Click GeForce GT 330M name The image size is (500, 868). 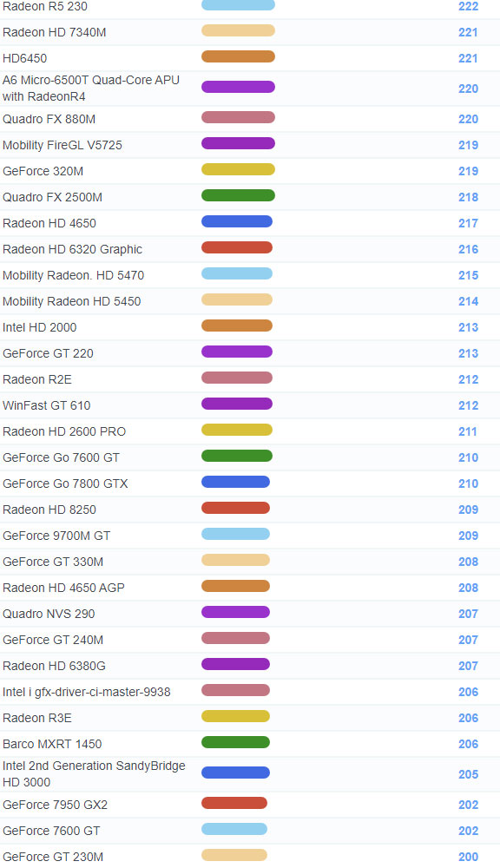(x=53, y=562)
